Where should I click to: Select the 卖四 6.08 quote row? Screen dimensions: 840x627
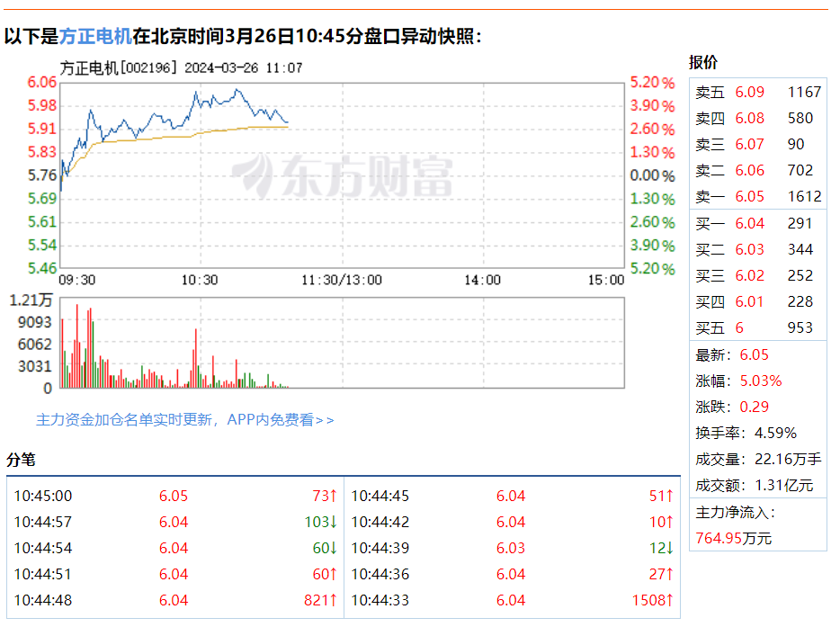click(x=758, y=119)
